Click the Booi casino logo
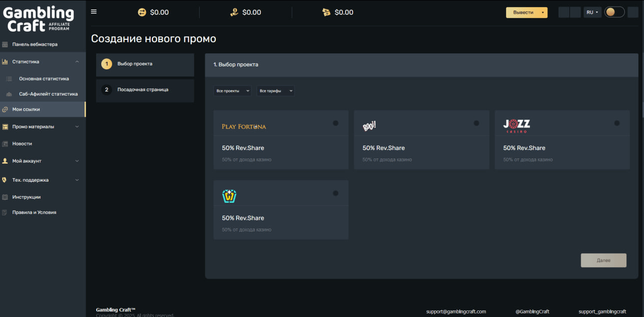This screenshot has width=644, height=317. (x=369, y=126)
